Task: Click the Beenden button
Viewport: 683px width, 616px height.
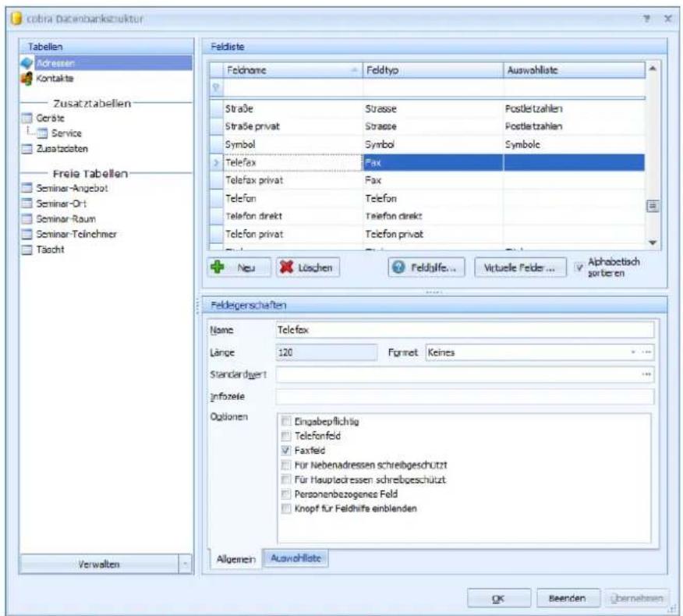Action: tap(568, 598)
